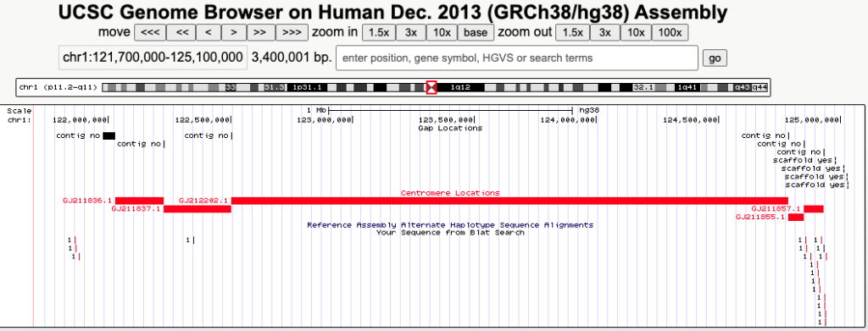The height and width of the screenshot is (331, 868).
Task: Move right with >> button
Action: click(260, 33)
